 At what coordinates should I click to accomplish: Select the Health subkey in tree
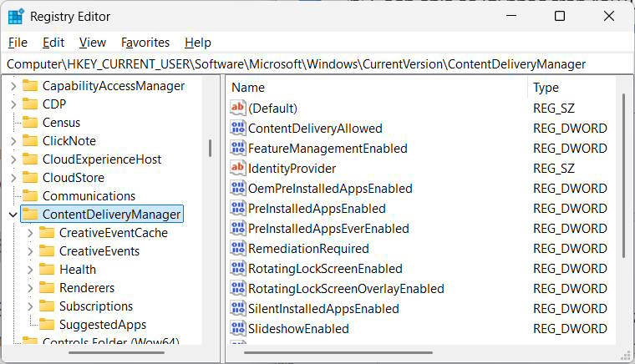pyautogui.click(x=78, y=270)
